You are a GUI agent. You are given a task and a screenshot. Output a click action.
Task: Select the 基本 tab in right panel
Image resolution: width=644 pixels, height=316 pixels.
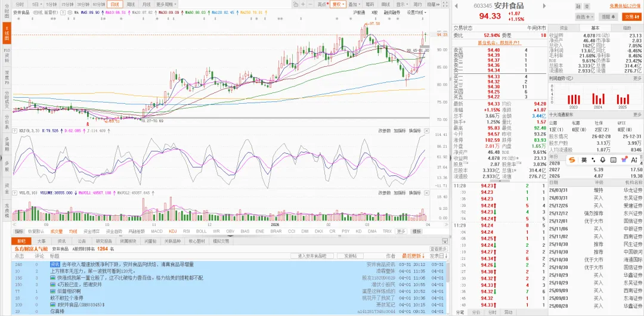tap(595, 27)
